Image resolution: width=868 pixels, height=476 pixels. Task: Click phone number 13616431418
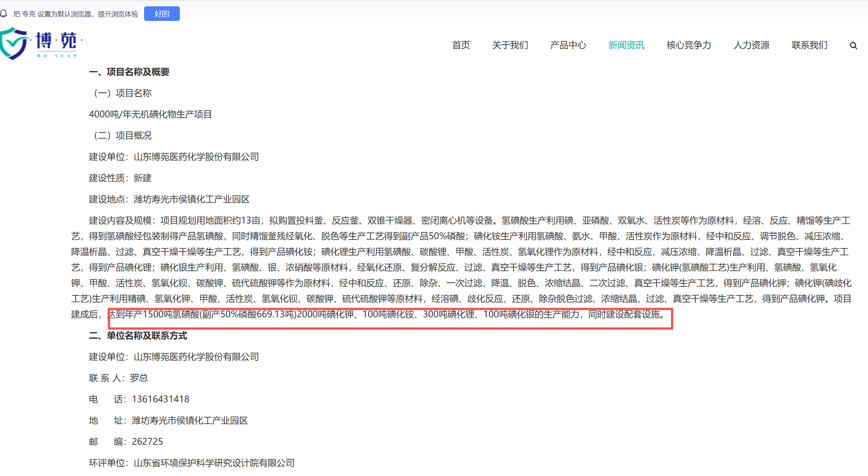[160, 399]
